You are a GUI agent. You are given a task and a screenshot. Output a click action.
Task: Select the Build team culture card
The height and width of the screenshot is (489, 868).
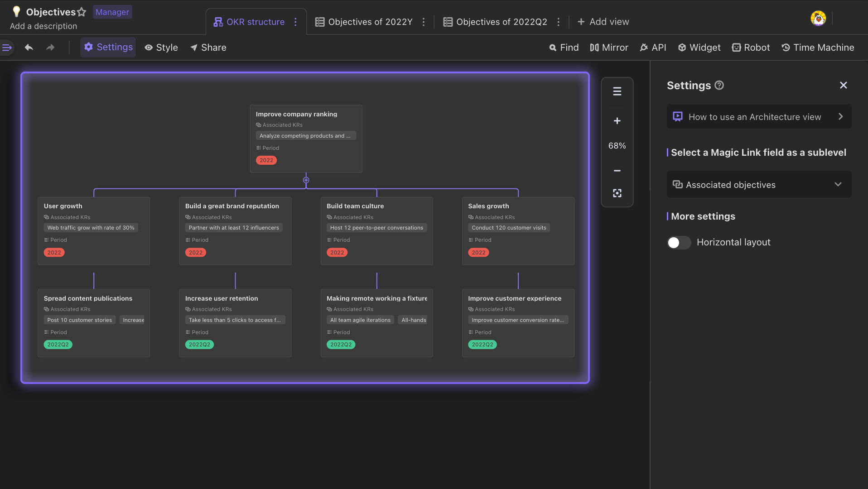click(376, 230)
